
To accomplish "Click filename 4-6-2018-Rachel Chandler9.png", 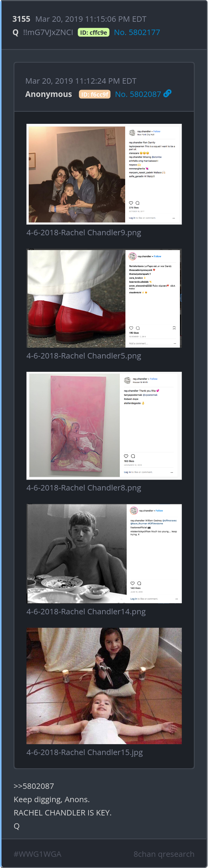I will (x=84, y=233).
